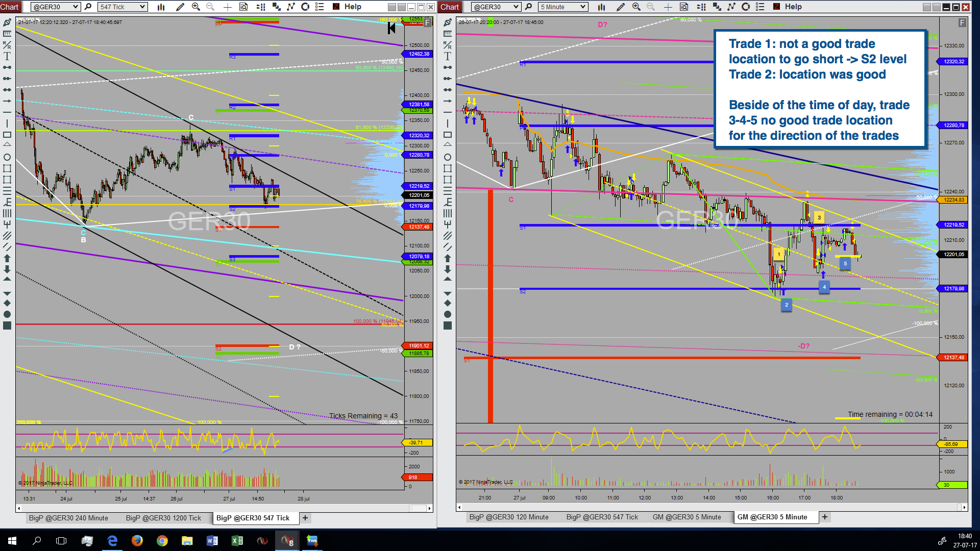980x551 pixels.
Task: Click the left scroll arrow under the 547 Tick chart
Action: tap(19, 508)
